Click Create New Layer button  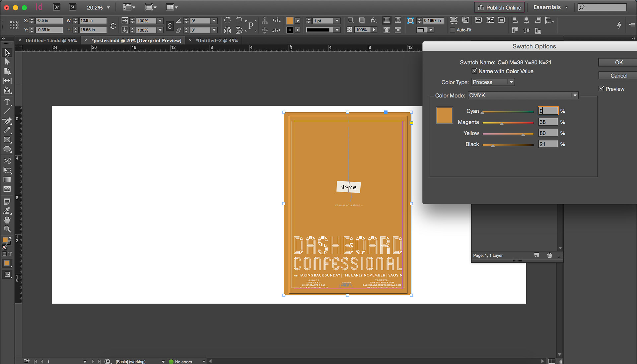(536, 255)
